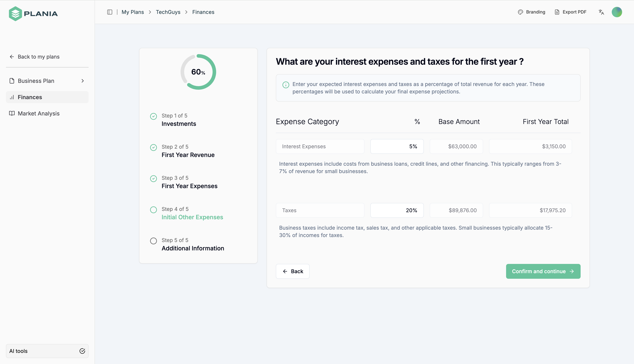
Task: Go to TechGuys breadcrumb link
Action: tap(168, 12)
